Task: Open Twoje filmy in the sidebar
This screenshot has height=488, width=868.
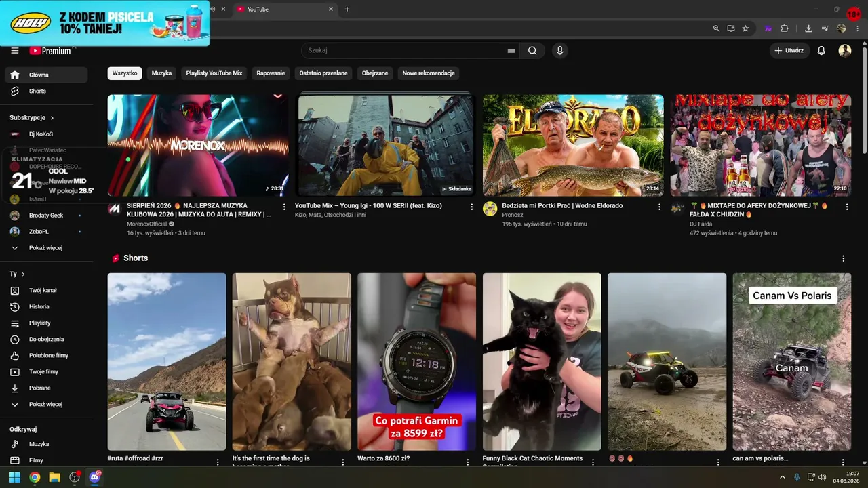Action: (46, 372)
